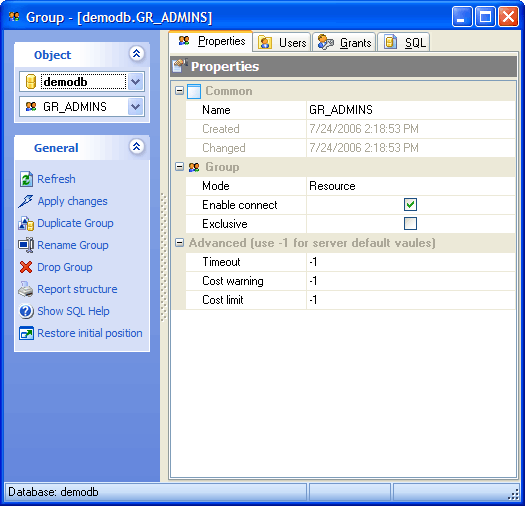This screenshot has width=525, height=506.
Task: Click the Cost limit value field
Action: tap(411, 300)
